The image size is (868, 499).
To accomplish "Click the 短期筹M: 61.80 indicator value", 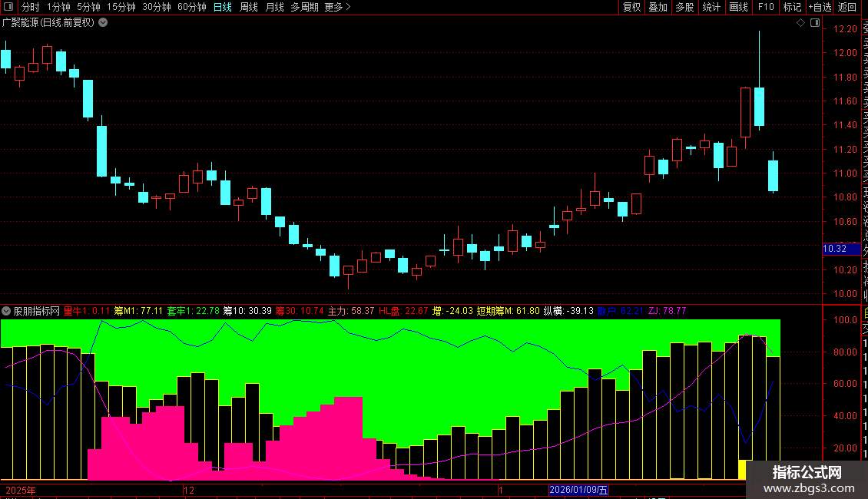I will click(x=509, y=311).
